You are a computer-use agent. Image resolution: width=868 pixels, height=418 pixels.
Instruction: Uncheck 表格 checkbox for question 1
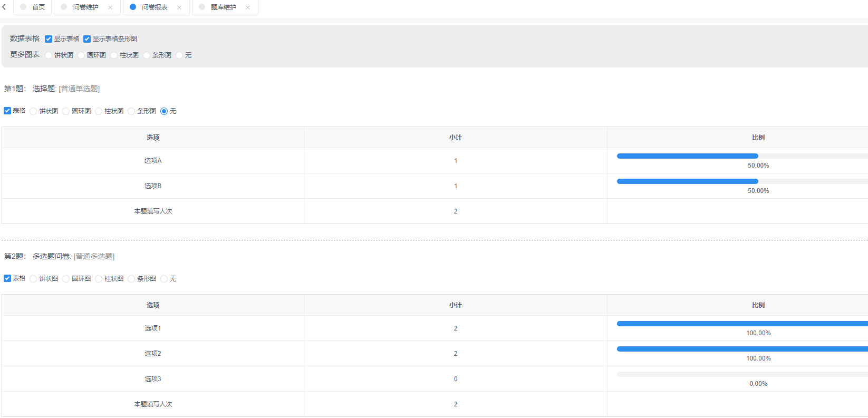pyautogui.click(x=7, y=111)
